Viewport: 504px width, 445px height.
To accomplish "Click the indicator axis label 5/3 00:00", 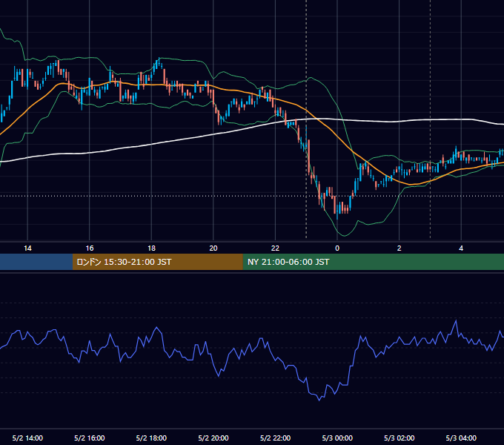I will [x=337, y=438].
